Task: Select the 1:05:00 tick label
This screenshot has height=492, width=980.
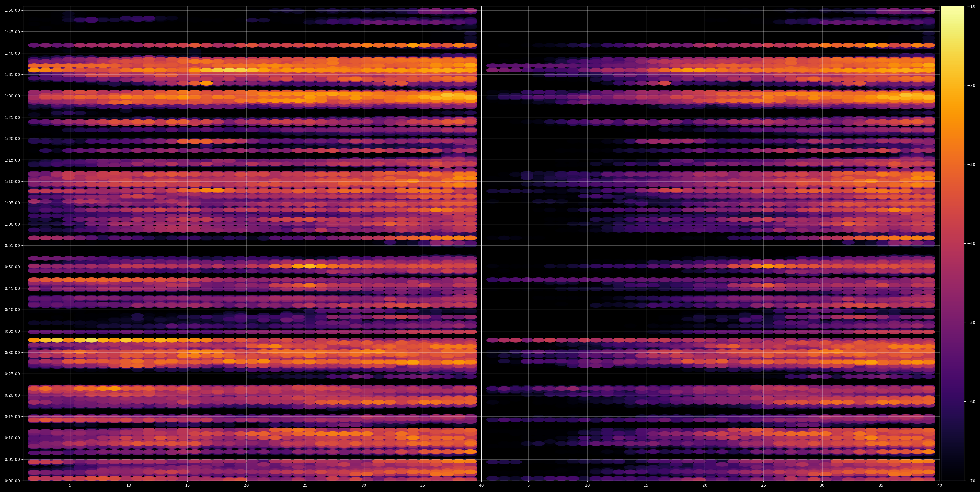Action: (x=12, y=203)
